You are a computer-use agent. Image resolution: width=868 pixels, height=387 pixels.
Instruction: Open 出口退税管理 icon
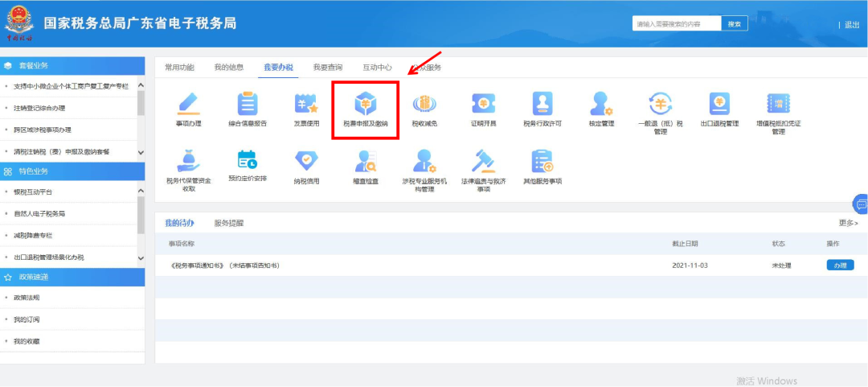pos(719,104)
